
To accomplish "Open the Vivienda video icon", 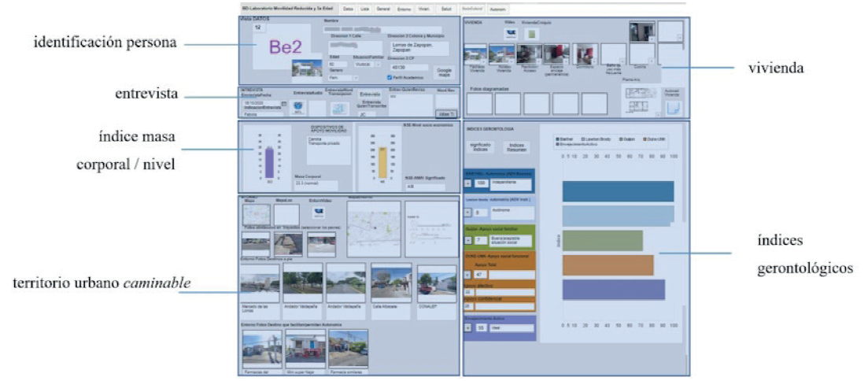I will point(510,34).
